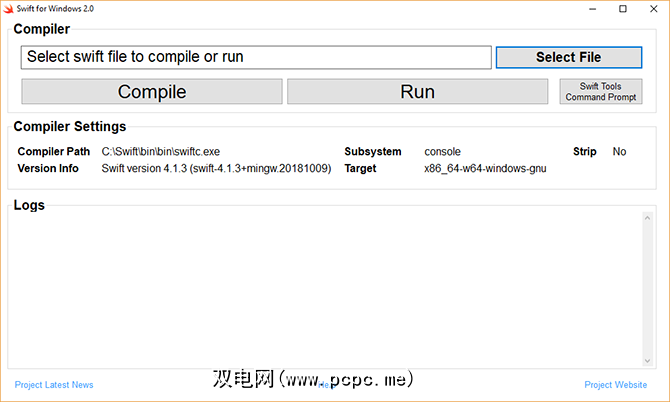Close the Swift for Windows window

(x=653, y=9)
